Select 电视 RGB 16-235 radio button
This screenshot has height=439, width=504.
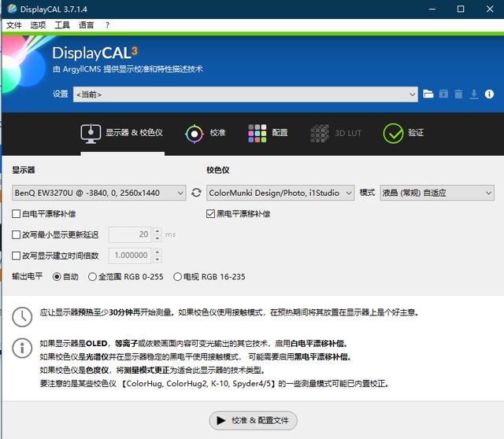click(177, 276)
